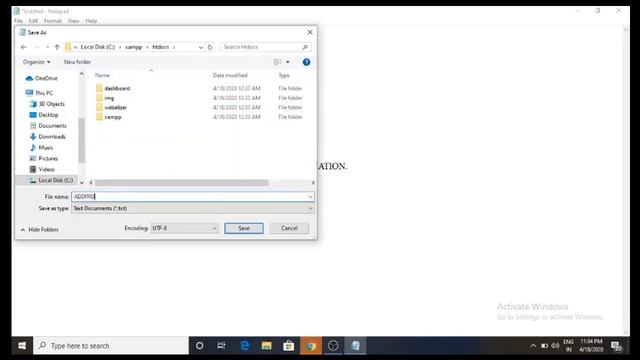Click the file list scroll right arrow
The width and height of the screenshot is (640, 360).
click(313, 183)
